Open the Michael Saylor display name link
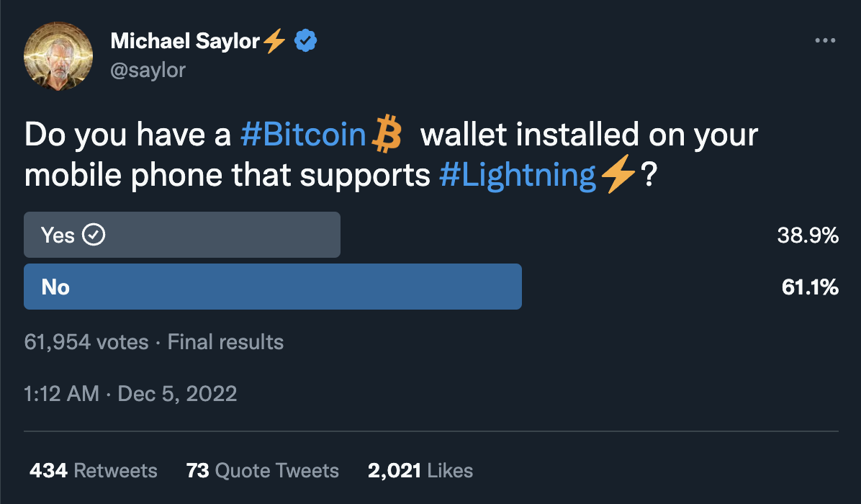Screen dimensions: 861x504 [185, 42]
